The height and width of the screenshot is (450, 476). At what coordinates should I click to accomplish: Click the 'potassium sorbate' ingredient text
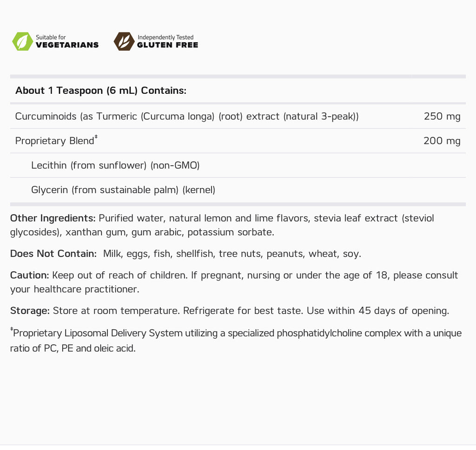point(231,232)
